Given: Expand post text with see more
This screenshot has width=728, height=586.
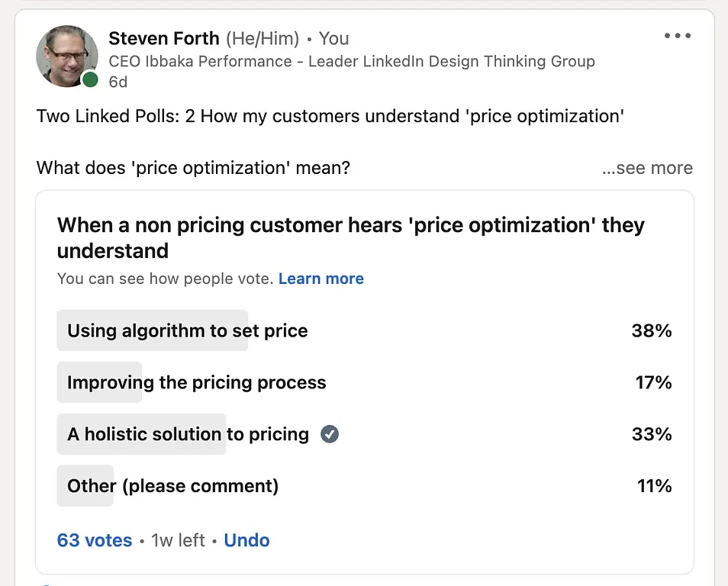Looking at the screenshot, I should tap(647, 168).
